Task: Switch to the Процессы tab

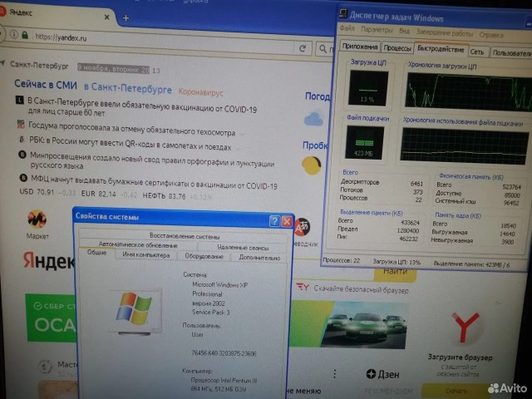Action: 397,48
